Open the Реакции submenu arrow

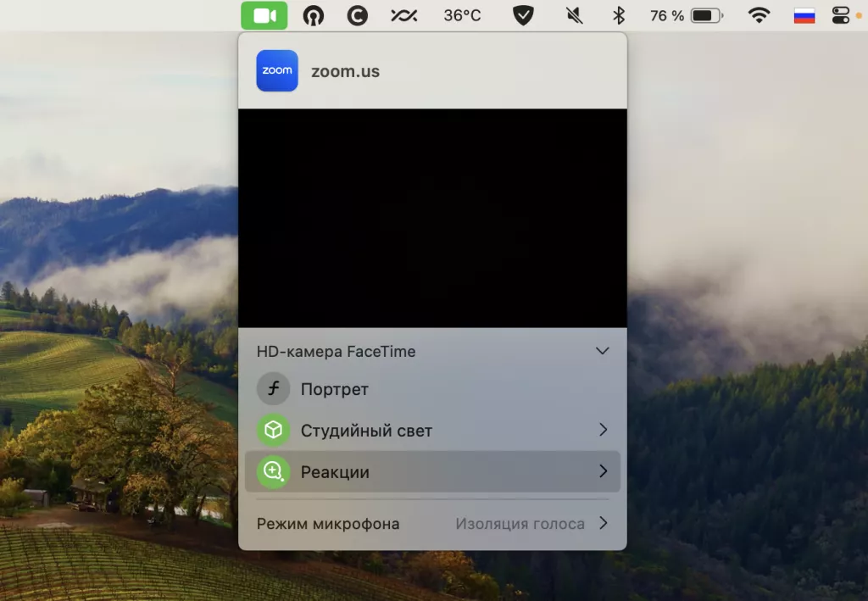point(603,472)
